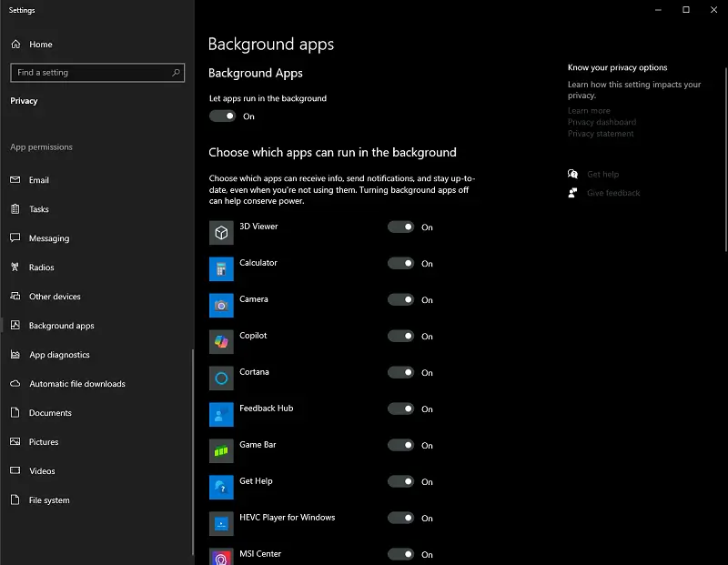728x565 pixels.
Task: Open the Give feedback link
Action: tap(612, 193)
